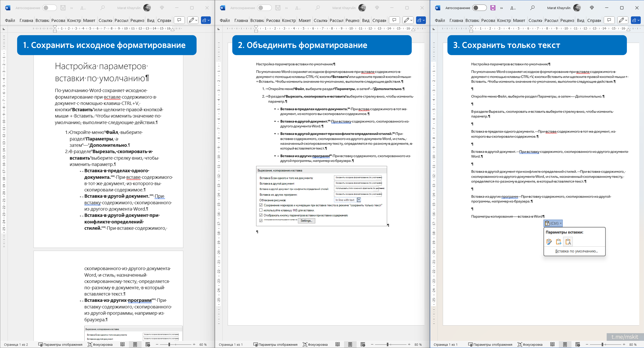Image resolution: width=644 pixels, height=348 pixels.
Task: Toggle Автосохранение switch in middle window
Action: point(264,8)
